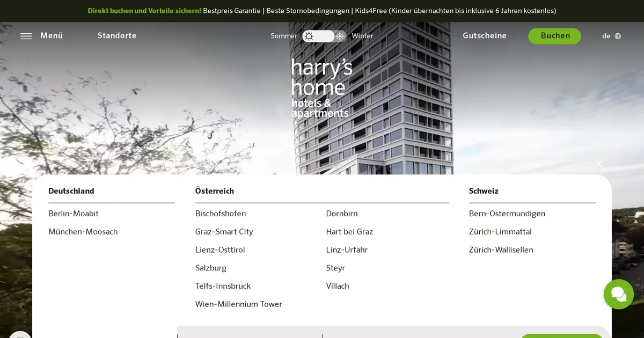Click the sun icon next to Sommer

[308, 36]
